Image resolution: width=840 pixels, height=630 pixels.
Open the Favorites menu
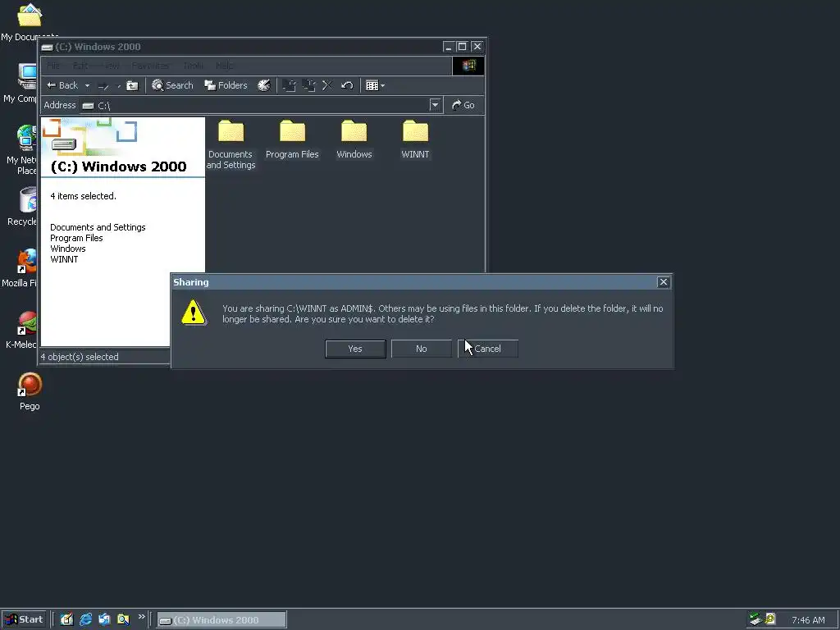[x=150, y=66]
